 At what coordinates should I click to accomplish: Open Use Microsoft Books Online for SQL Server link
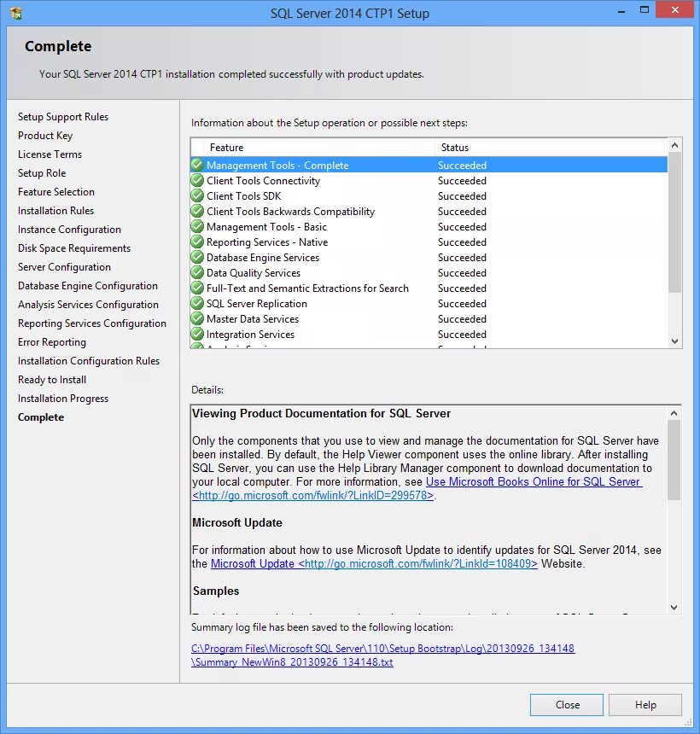(534, 481)
